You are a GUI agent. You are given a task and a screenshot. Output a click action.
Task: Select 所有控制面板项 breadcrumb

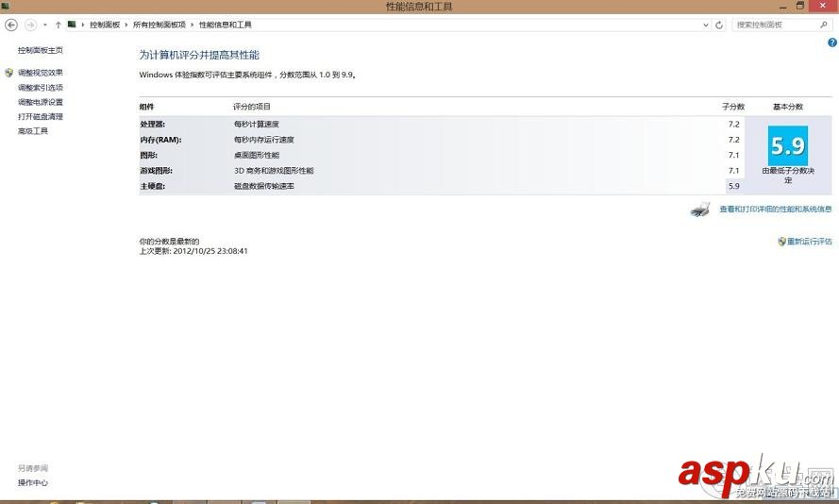pos(159,25)
